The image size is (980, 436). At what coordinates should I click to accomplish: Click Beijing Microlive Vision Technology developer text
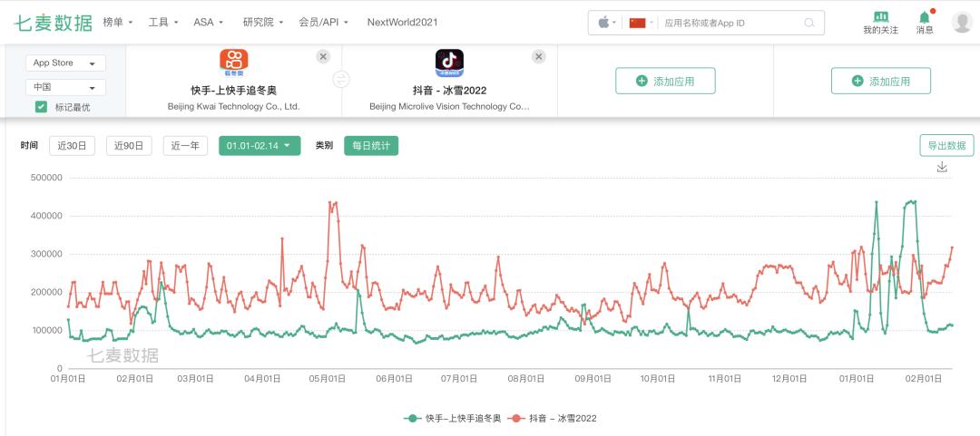[x=449, y=106]
